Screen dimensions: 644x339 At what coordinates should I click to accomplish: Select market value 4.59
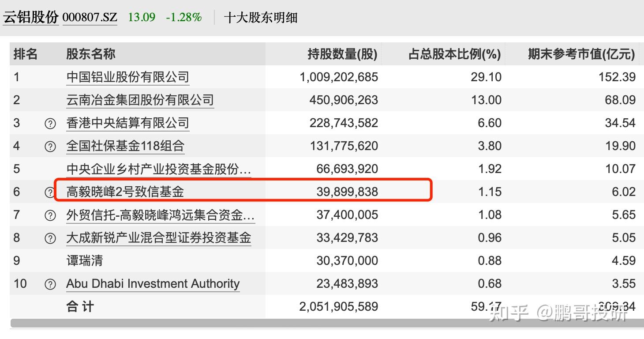tap(624, 261)
